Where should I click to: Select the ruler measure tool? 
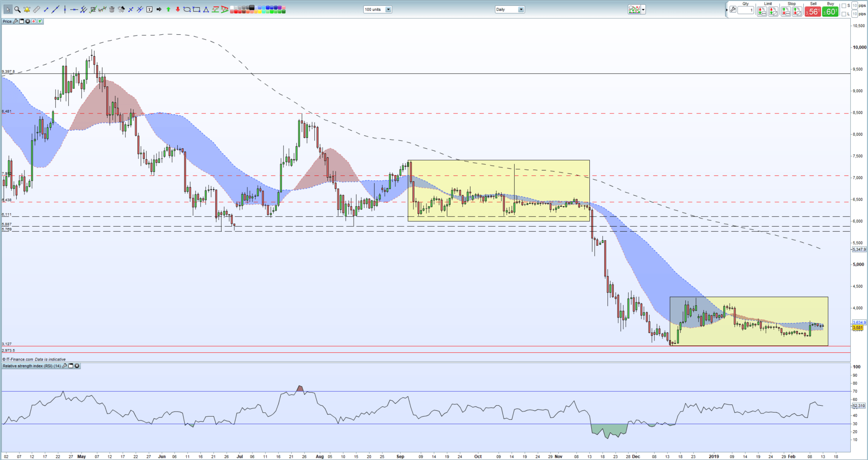click(x=36, y=9)
